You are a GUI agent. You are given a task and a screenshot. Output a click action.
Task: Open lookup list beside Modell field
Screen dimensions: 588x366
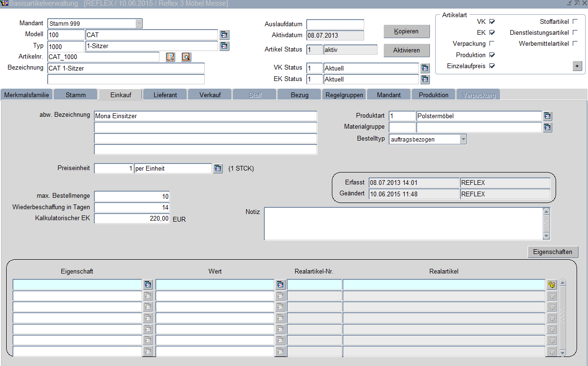[224, 35]
